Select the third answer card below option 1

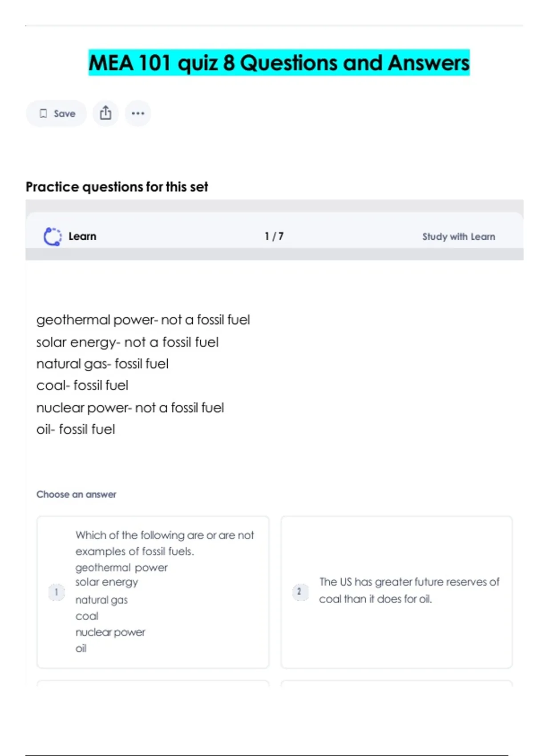click(x=153, y=683)
